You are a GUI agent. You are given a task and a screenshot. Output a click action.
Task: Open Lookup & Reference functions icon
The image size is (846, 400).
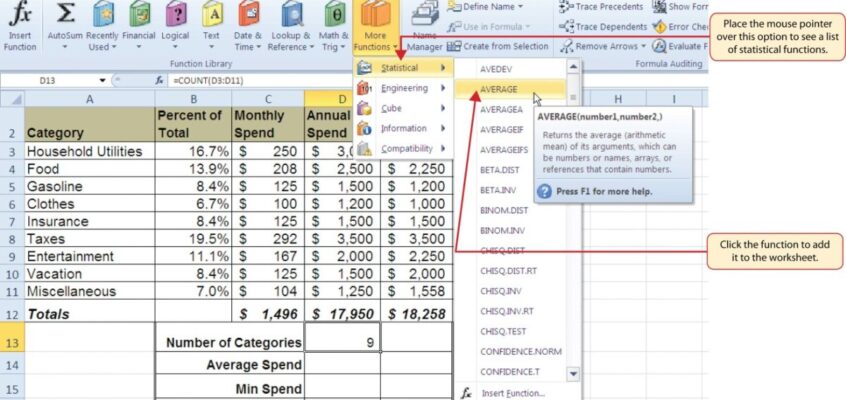coord(290,13)
